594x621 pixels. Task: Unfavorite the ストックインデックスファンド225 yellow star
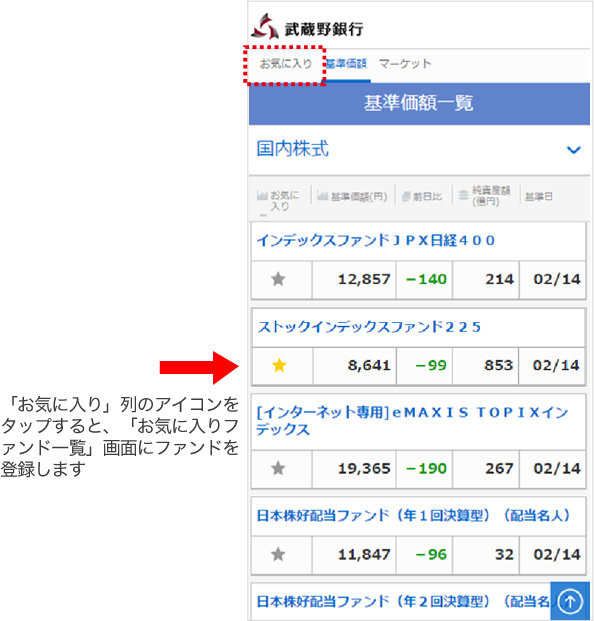click(279, 365)
